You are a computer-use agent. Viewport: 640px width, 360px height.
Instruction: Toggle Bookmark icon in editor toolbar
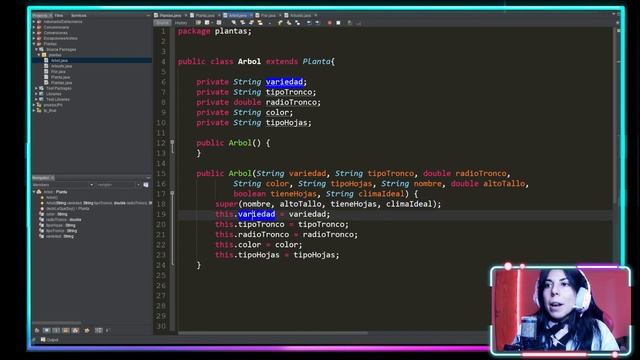298,23
